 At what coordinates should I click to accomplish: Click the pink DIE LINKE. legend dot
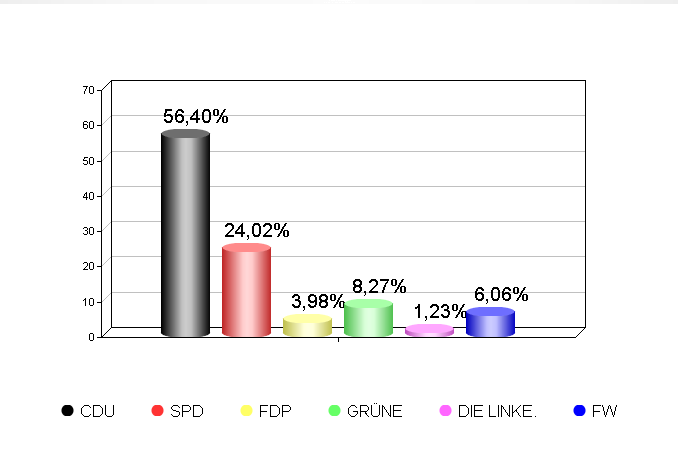[445, 410]
